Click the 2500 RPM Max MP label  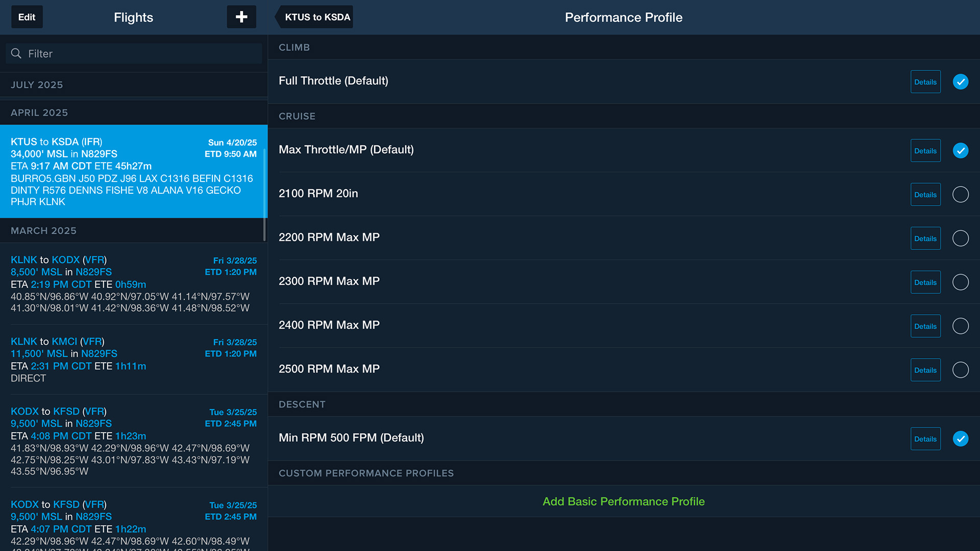pos(329,369)
